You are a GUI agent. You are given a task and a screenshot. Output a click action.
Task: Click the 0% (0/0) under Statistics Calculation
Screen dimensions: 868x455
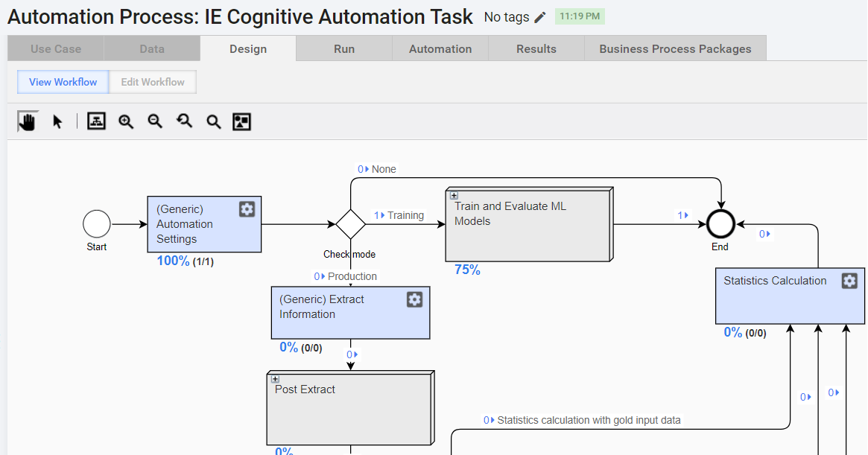[745, 332]
